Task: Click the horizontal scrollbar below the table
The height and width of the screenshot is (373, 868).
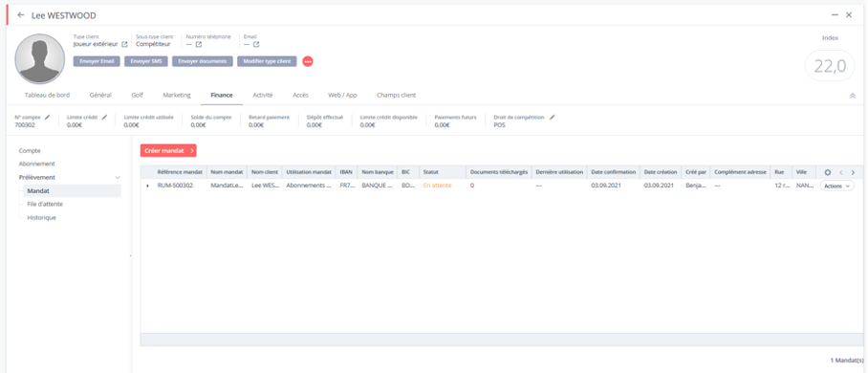Action: (x=502, y=340)
